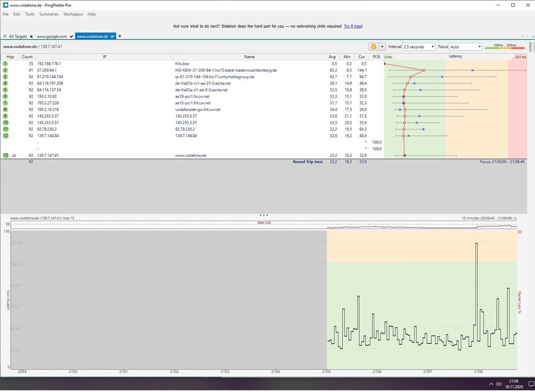Select IP address 37.209.84.1

[x=47, y=70]
